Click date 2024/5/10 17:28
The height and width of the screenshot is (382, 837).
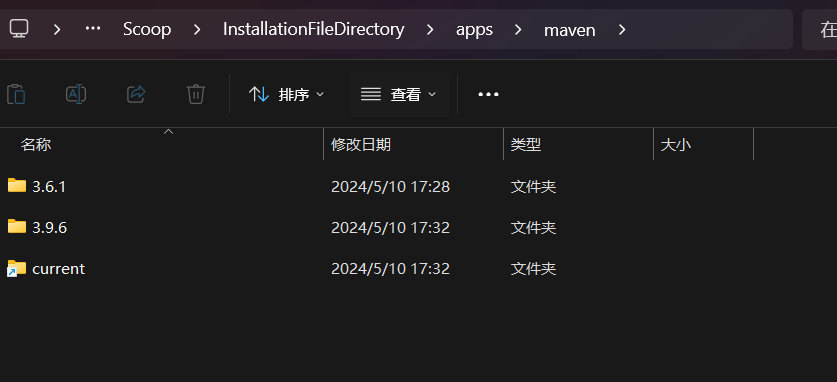(x=390, y=187)
